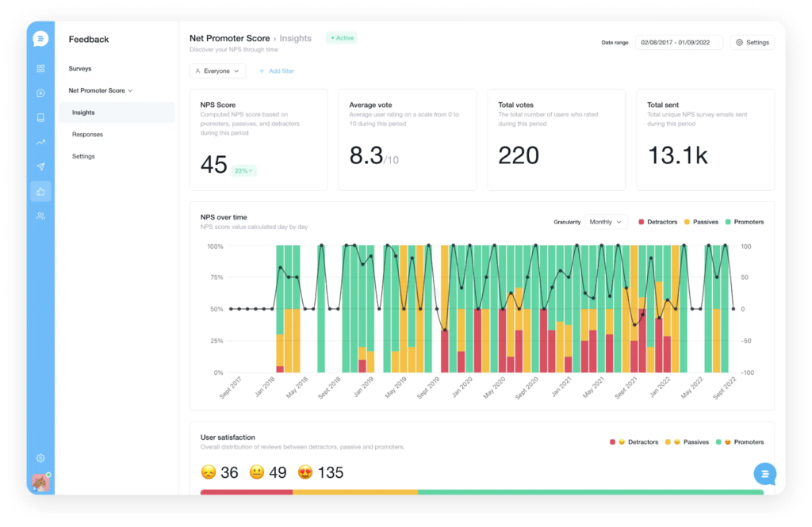This screenshot has width=812, height=527.
Task: Click the Feedback panel heading
Action: coord(89,40)
